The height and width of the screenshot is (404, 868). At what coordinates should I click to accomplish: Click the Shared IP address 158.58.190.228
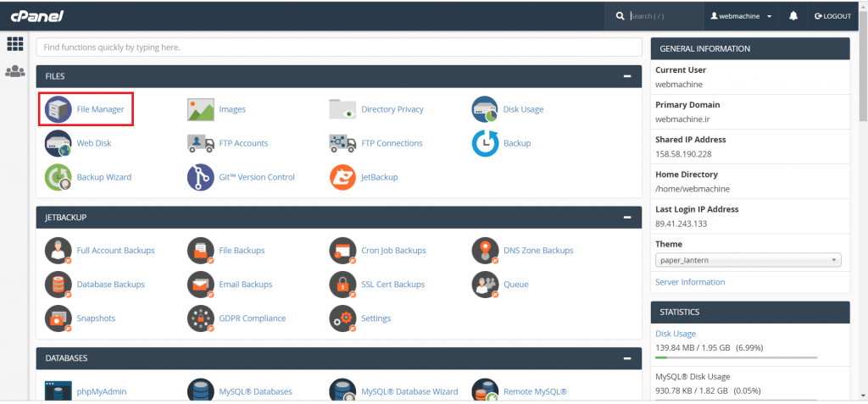click(x=683, y=154)
